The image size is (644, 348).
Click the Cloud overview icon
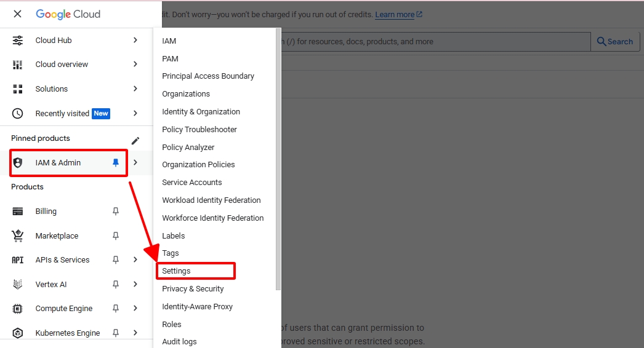tap(18, 65)
